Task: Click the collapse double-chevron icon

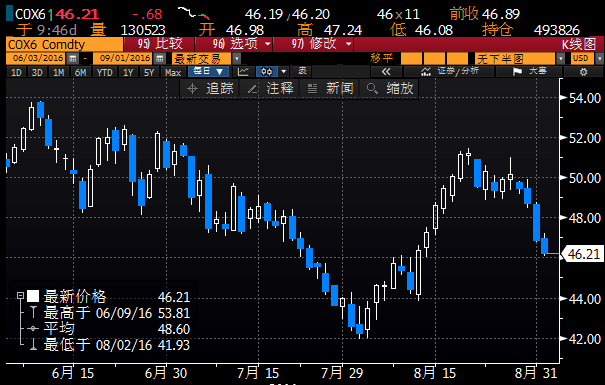Action: 385,72
